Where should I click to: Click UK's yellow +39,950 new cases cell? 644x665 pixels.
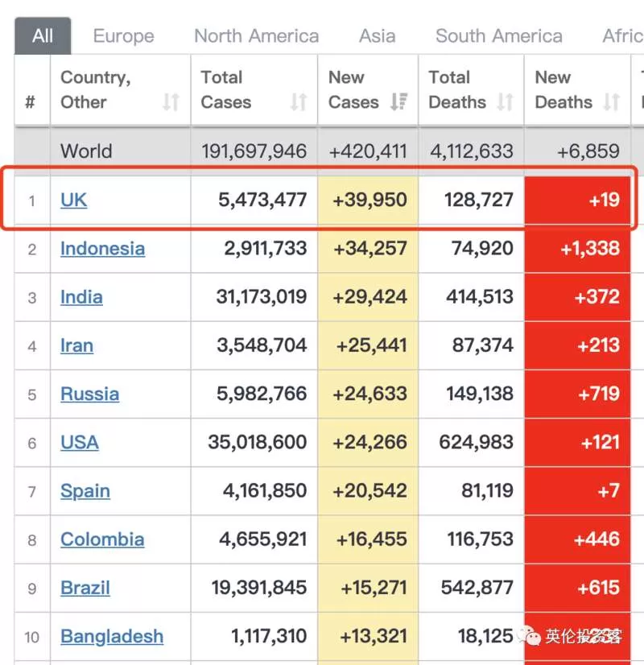point(368,200)
